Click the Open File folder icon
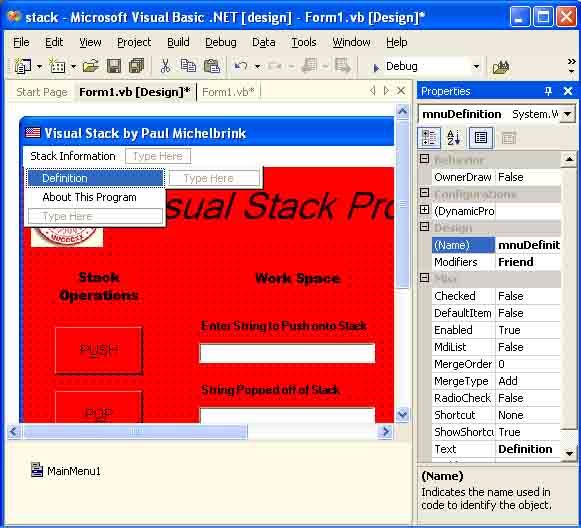Screen dimensions: 581x528 [x=90, y=66]
